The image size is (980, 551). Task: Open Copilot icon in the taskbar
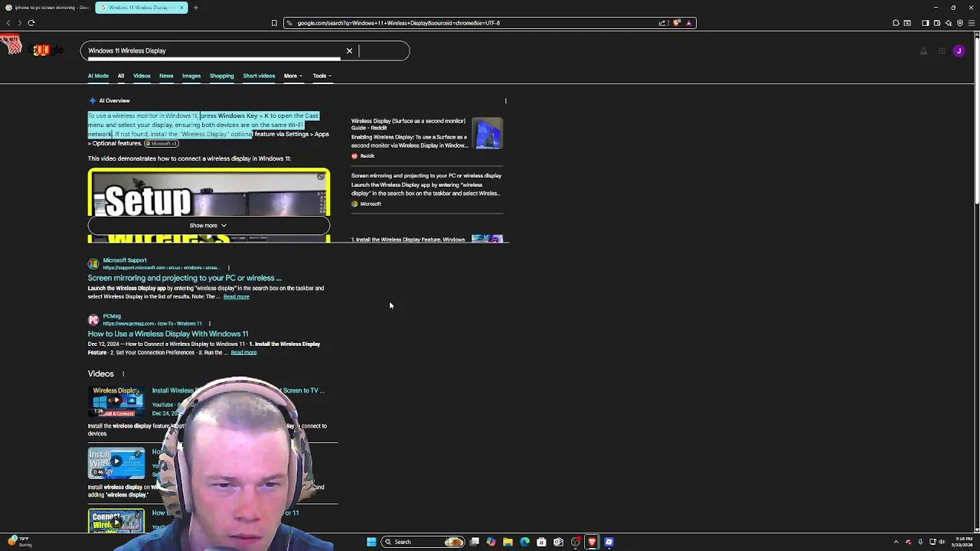[x=491, y=542]
